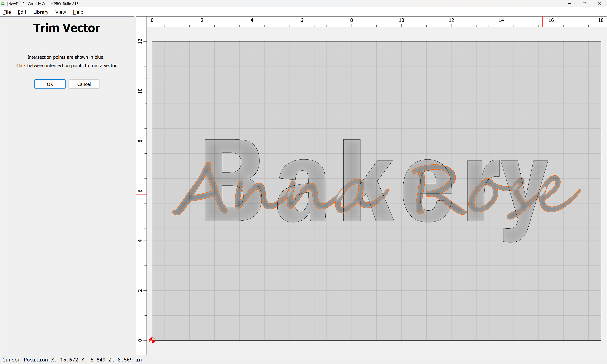Restore down the Carbide Create window
The height and width of the screenshot is (364, 607).
coord(584,3)
